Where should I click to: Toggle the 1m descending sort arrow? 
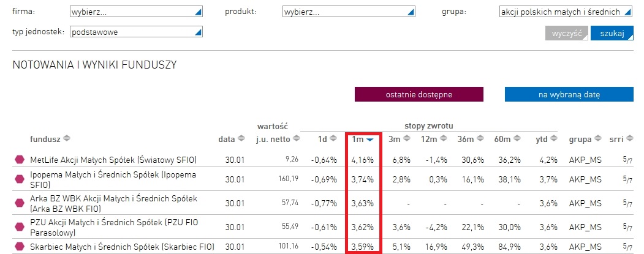(369, 140)
